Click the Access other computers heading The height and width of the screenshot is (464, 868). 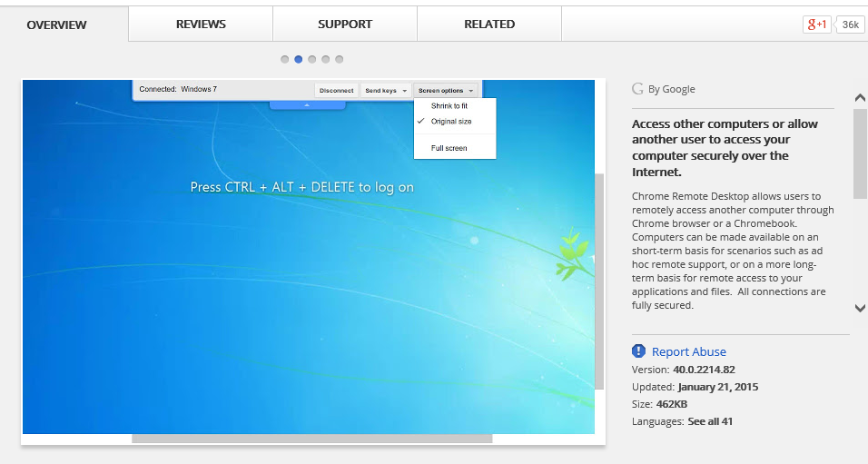tap(725, 148)
